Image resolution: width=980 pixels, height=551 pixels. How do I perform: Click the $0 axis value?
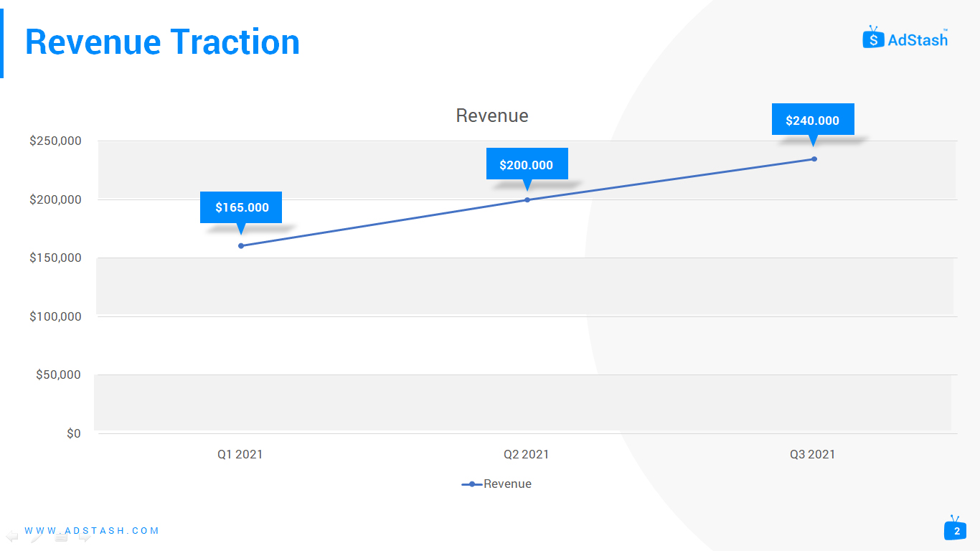[74, 433]
